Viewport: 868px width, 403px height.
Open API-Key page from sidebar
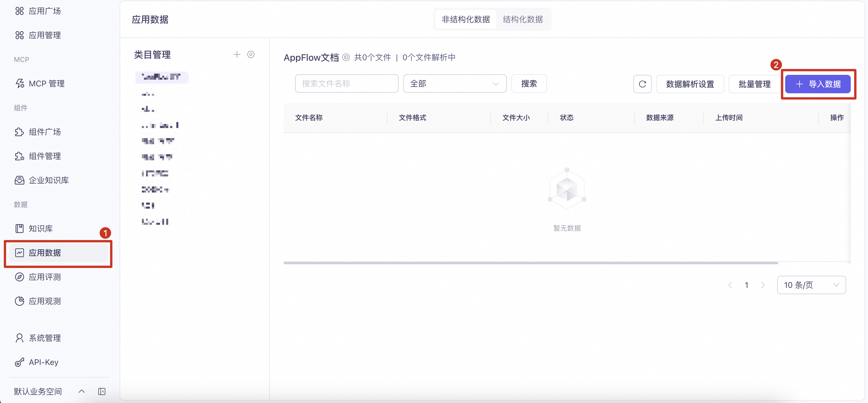(43, 362)
